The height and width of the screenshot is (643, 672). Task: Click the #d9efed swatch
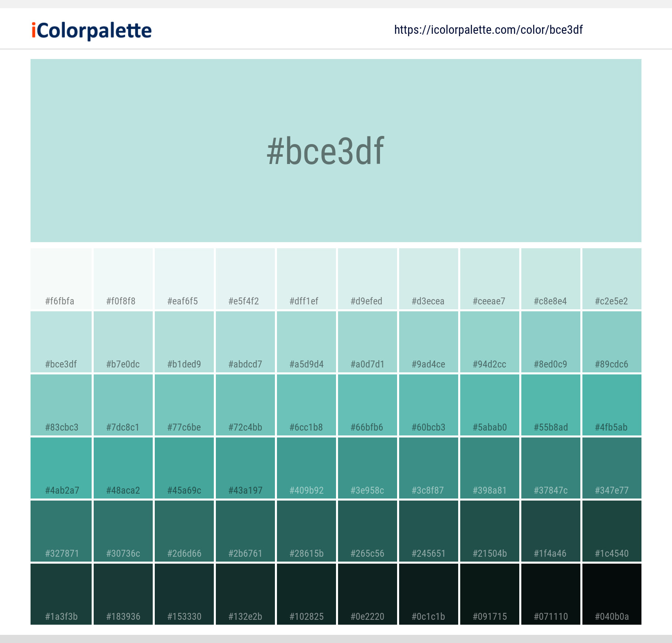tap(367, 279)
